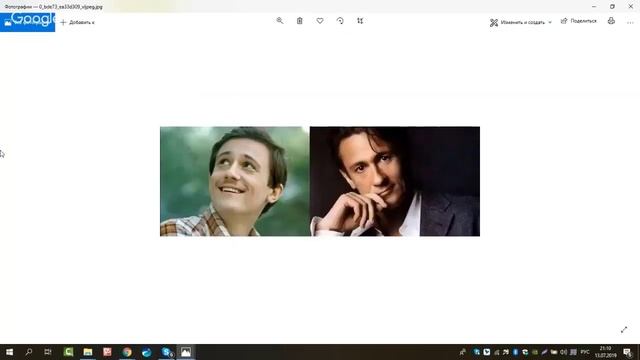Click the battery tray icon
The width and height of the screenshot is (640, 360).
tap(554, 352)
